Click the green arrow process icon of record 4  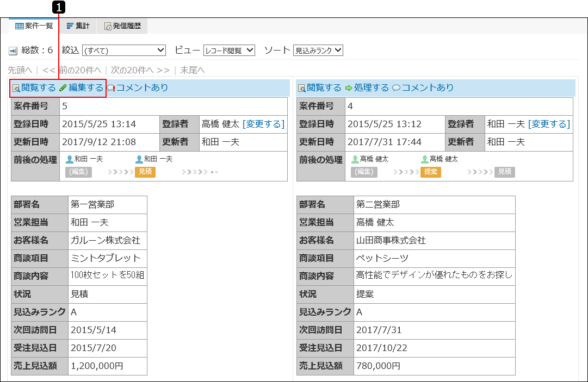point(349,88)
